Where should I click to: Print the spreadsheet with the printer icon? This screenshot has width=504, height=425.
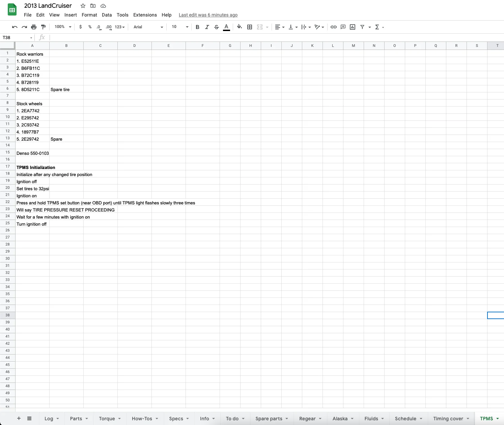(x=34, y=27)
